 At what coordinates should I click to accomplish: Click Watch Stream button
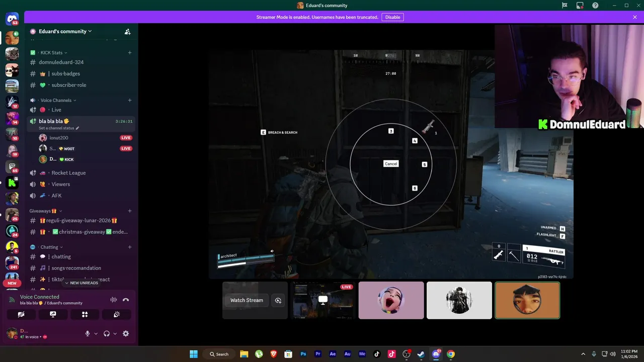click(x=247, y=300)
